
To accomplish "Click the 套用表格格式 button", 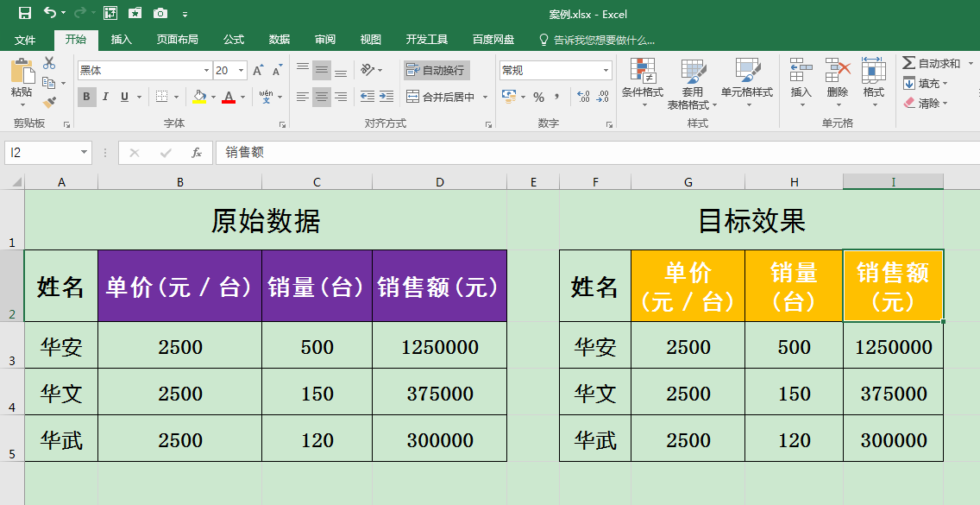I will 693,84.
